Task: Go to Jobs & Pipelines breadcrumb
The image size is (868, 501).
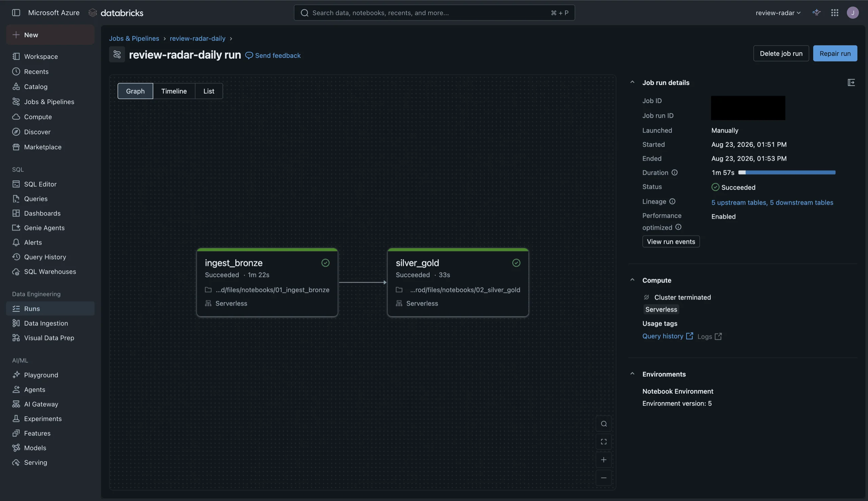Action: [134, 39]
